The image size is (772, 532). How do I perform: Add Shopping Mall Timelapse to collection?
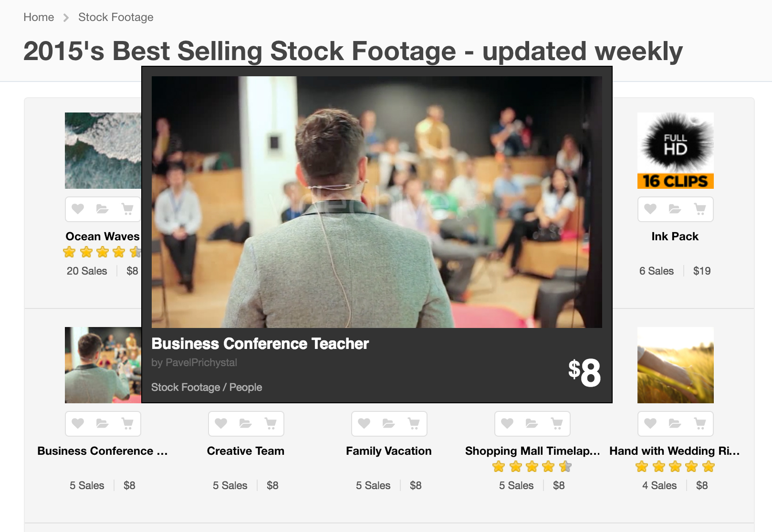coord(532,423)
